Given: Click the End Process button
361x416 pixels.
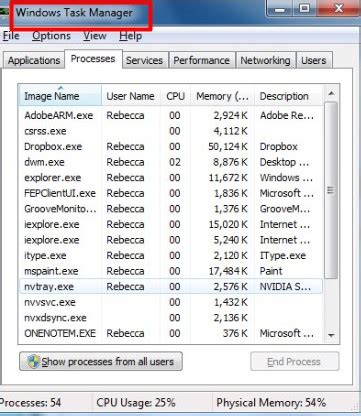Looking at the screenshot, I should point(295,361).
